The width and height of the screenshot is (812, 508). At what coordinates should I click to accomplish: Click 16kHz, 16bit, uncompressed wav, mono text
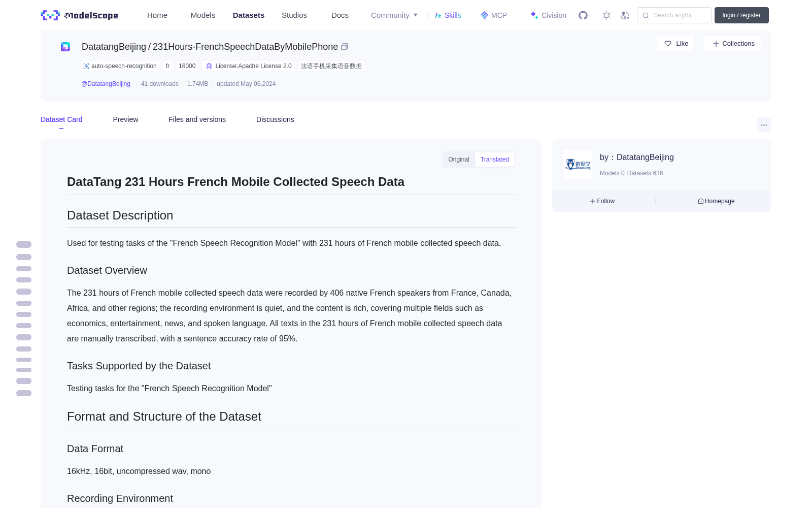[x=139, y=471]
